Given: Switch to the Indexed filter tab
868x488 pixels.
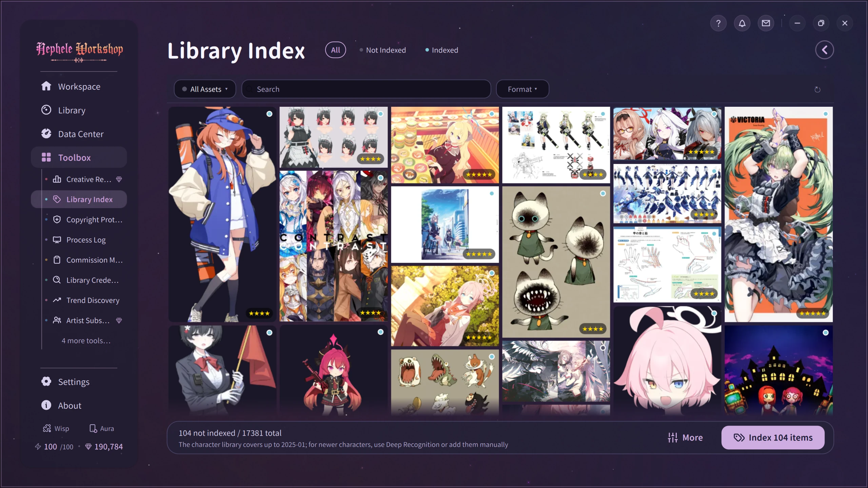Looking at the screenshot, I should pos(441,50).
